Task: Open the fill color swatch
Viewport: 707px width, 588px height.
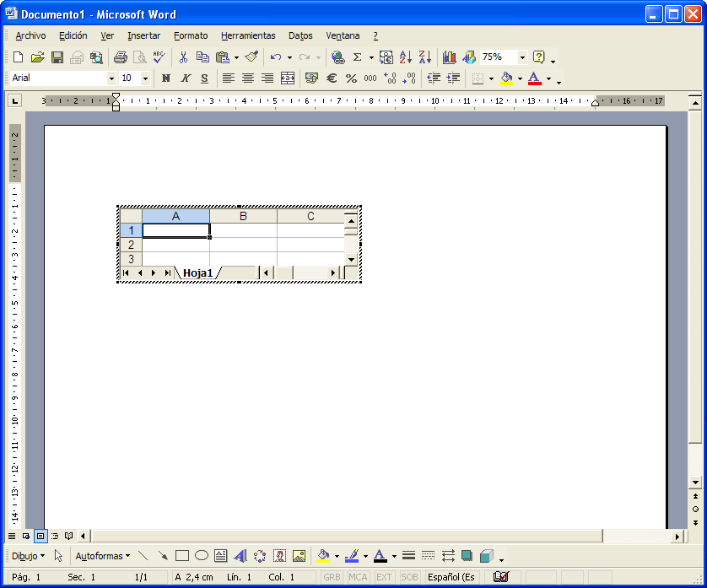Action: coord(505,78)
